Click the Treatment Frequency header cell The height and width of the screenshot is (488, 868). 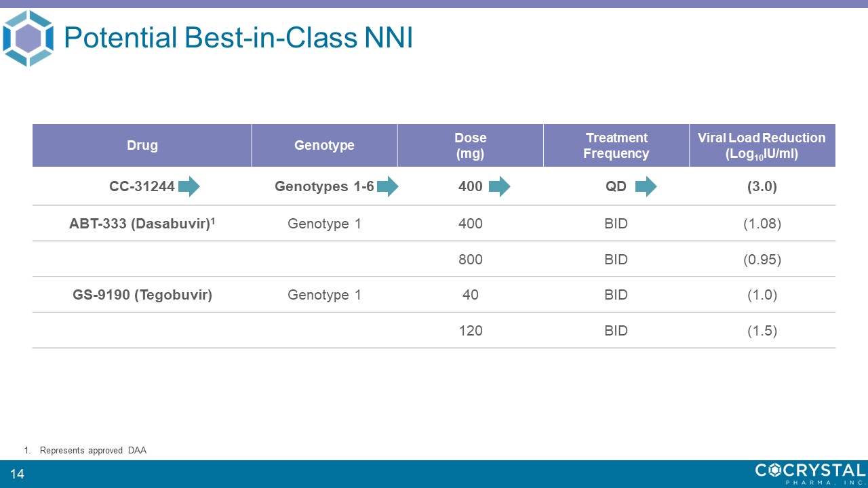point(616,146)
